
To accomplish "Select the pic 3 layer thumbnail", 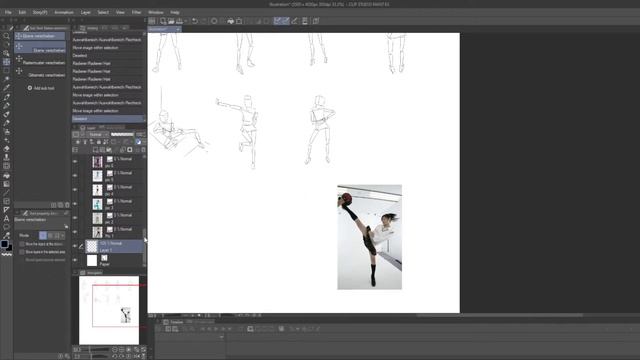I will [x=97, y=204].
